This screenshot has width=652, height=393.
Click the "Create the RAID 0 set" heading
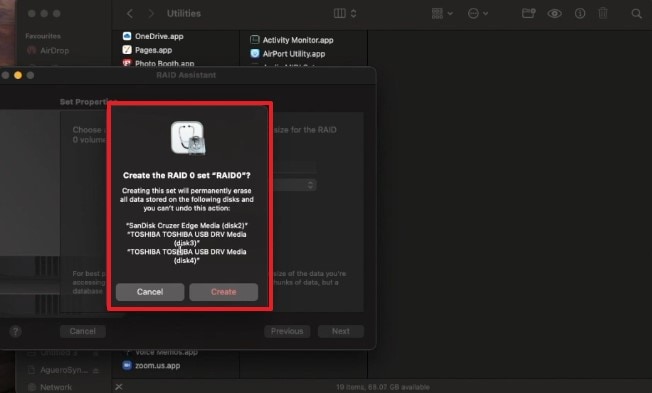coord(187,175)
